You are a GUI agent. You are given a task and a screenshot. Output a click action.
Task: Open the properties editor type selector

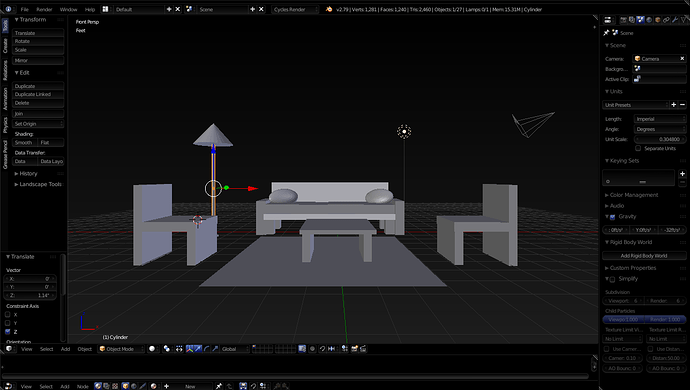tap(608, 20)
